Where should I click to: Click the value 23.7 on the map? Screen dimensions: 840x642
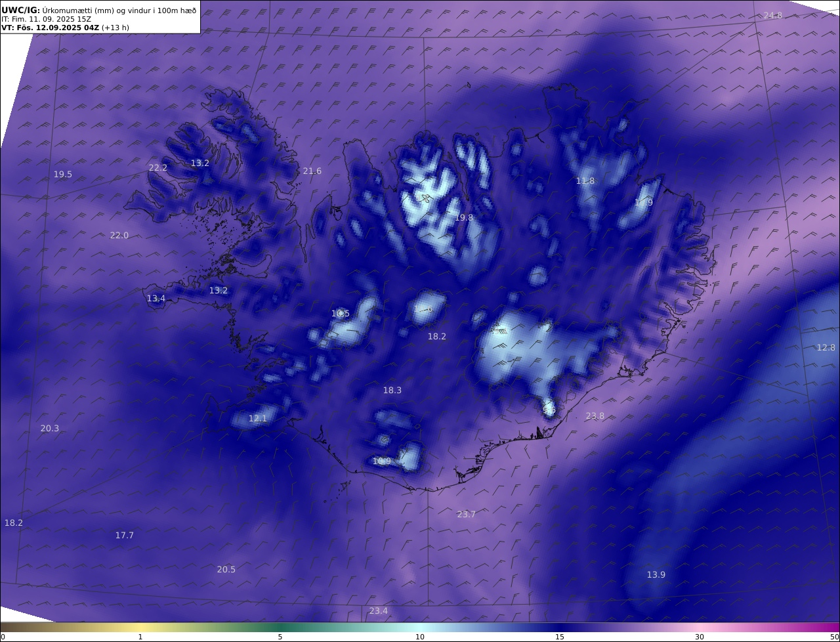pos(467,515)
